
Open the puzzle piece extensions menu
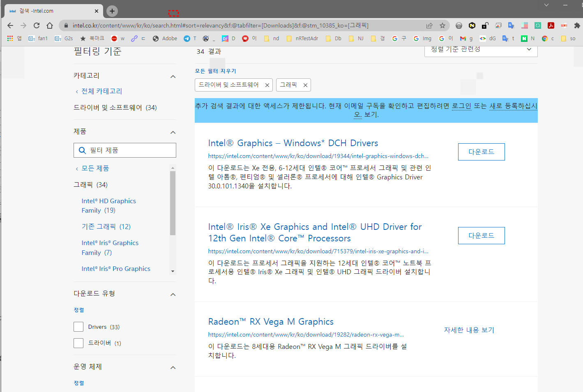point(577,25)
